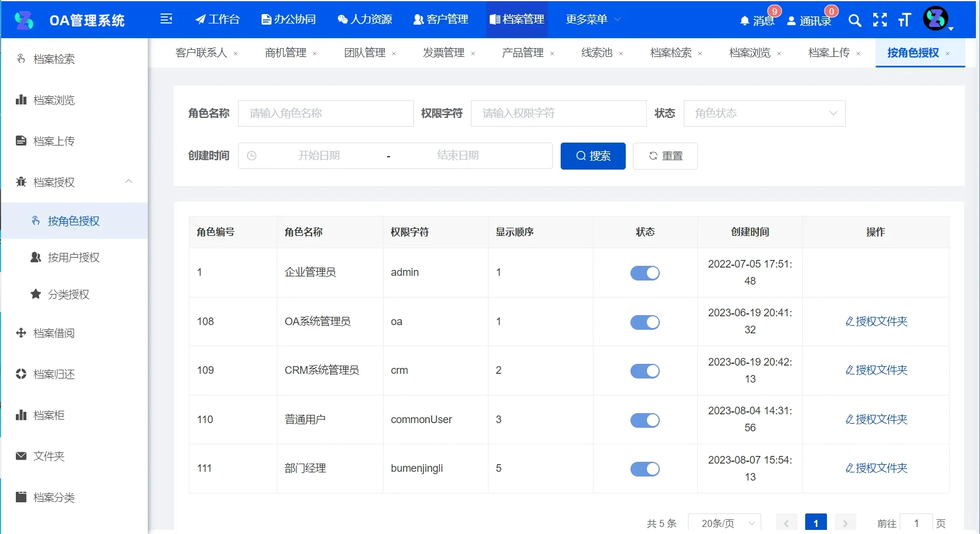This screenshot has width=980, height=534.
Task: Open the 人力资源 menu
Action: [364, 19]
